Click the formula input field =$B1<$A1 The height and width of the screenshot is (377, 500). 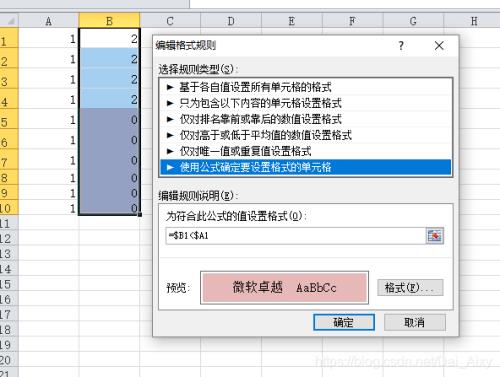pyautogui.click(x=296, y=236)
